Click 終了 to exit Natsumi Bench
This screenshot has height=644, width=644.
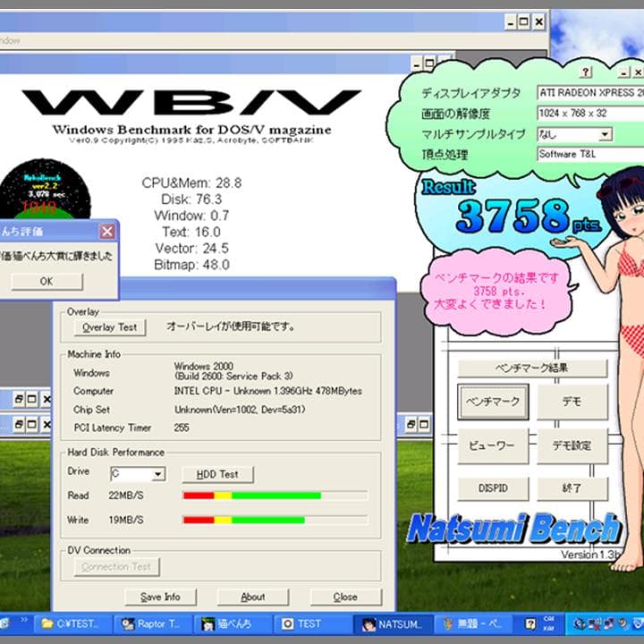(572, 488)
